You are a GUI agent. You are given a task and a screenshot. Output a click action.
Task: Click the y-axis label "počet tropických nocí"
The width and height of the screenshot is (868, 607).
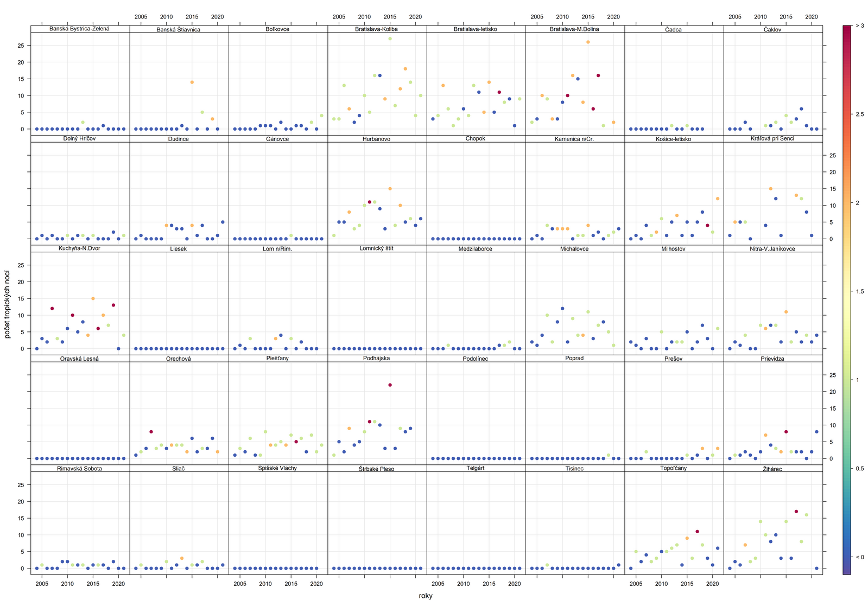coord(8,297)
